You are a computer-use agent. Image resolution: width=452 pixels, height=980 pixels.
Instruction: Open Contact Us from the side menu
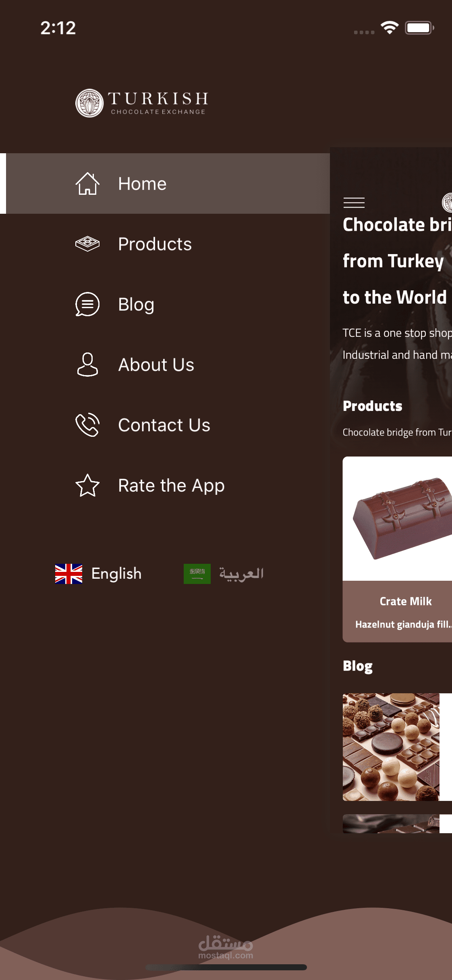click(165, 425)
